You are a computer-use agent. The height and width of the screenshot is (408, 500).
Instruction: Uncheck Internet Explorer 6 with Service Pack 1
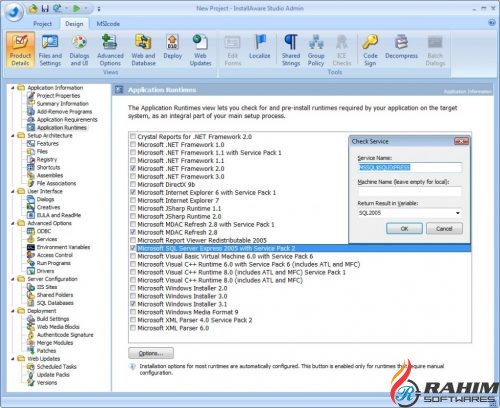[x=133, y=192]
